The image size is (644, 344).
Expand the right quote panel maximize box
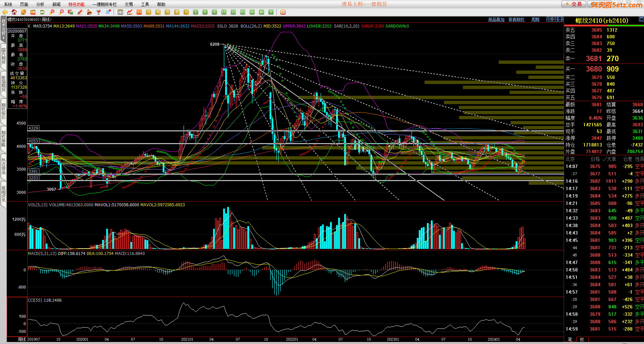point(641,19)
